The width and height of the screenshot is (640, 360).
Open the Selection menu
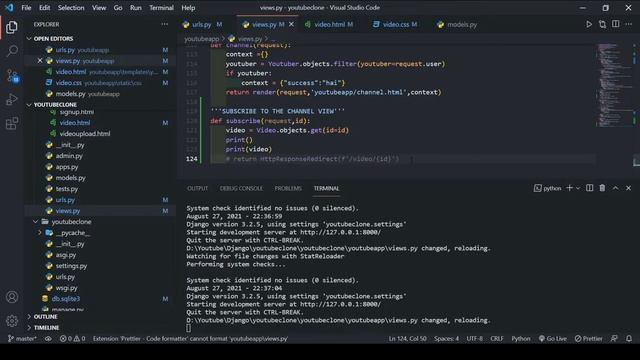[x=71, y=8]
